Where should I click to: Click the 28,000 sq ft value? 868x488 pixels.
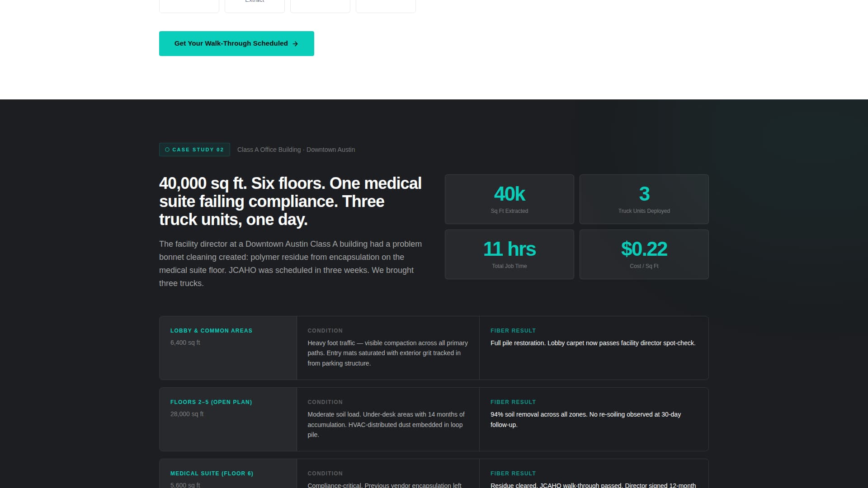point(187,414)
